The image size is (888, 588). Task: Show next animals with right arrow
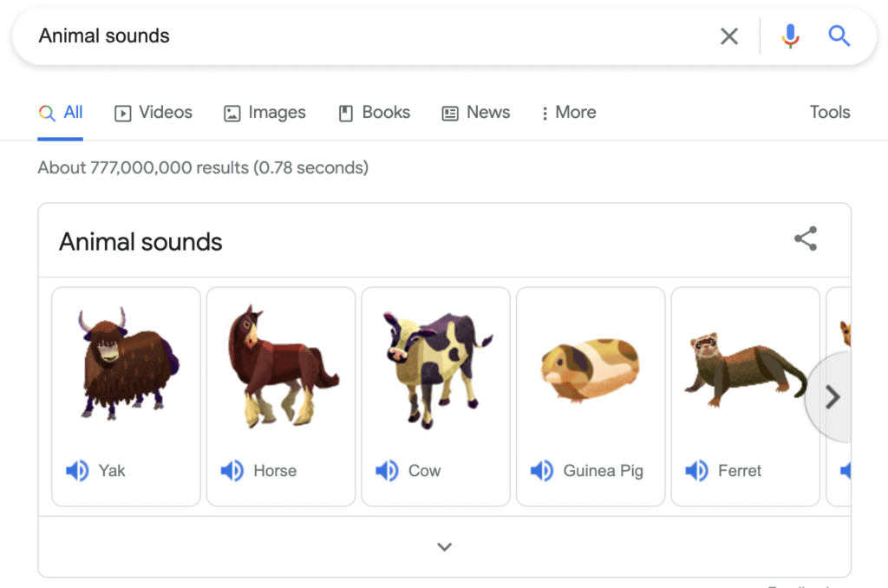click(x=829, y=396)
